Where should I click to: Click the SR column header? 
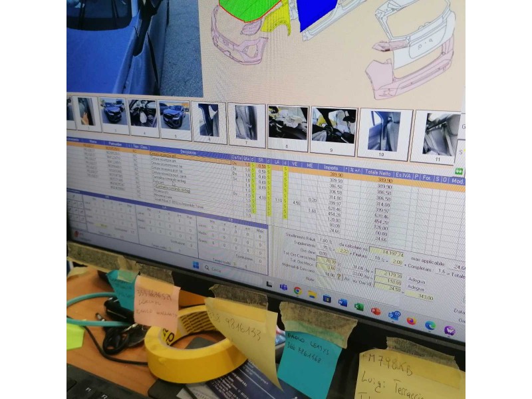point(261,160)
